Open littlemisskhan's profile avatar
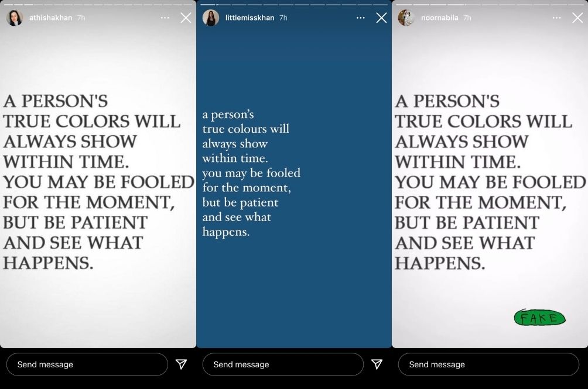This screenshot has width=588, height=389. tap(211, 18)
